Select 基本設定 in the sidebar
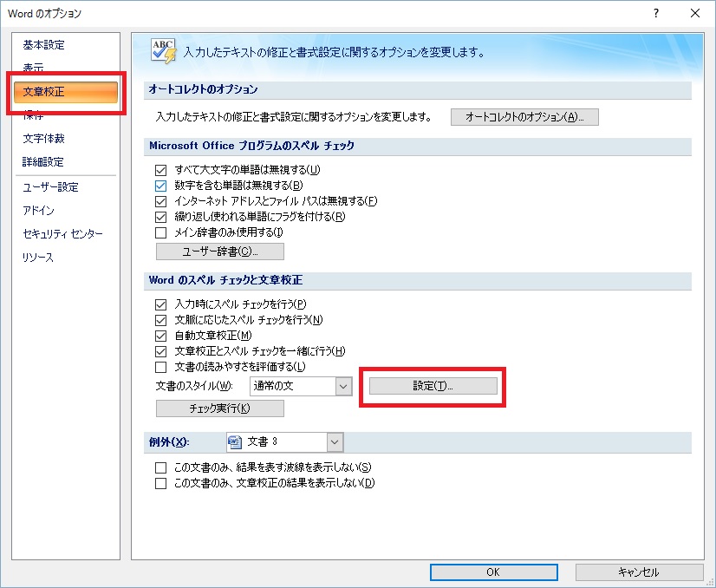 tap(44, 45)
